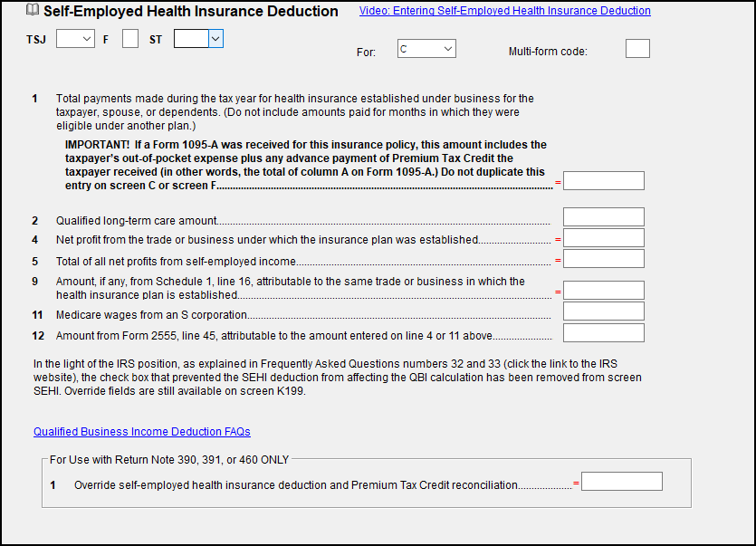Click the 'In the light of the IRS position' paragraph
The width and height of the screenshot is (756, 546).
pos(338,378)
